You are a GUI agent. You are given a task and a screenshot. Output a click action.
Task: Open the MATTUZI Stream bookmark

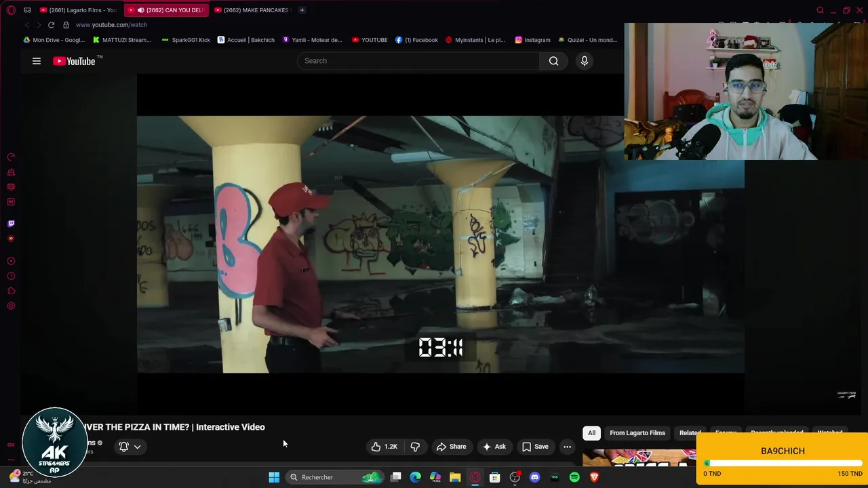click(122, 40)
